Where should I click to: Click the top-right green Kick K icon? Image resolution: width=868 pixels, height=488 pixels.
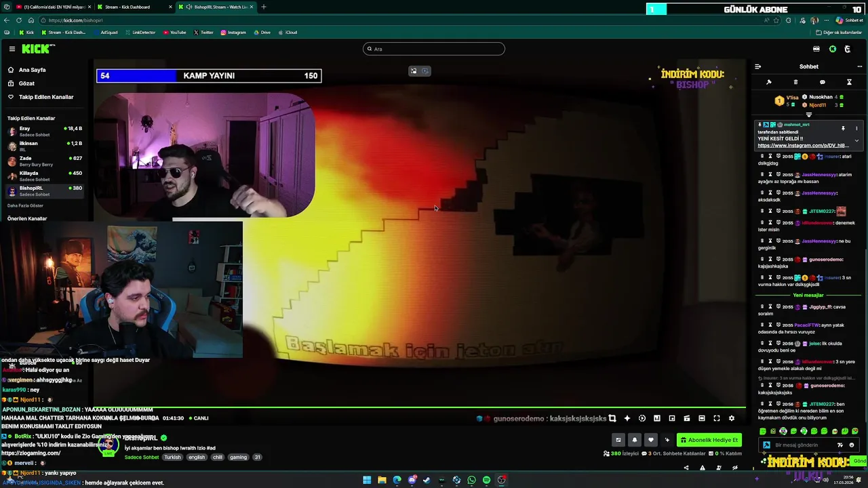(x=833, y=49)
